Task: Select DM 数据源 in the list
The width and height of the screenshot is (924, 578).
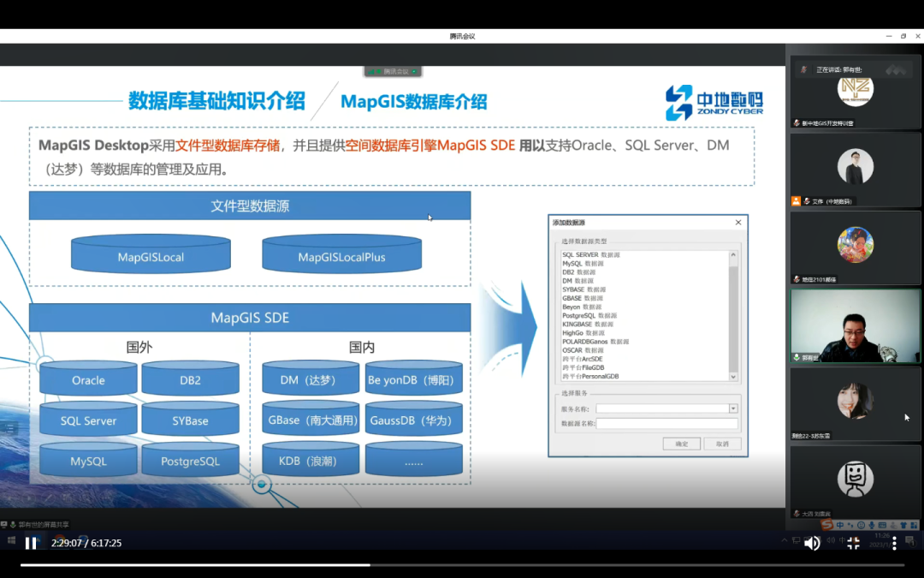Action: (577, 281)
